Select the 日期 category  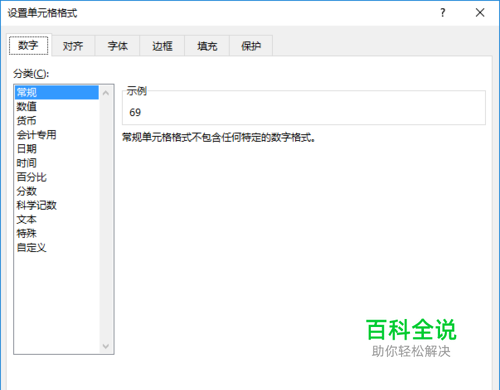57,149
